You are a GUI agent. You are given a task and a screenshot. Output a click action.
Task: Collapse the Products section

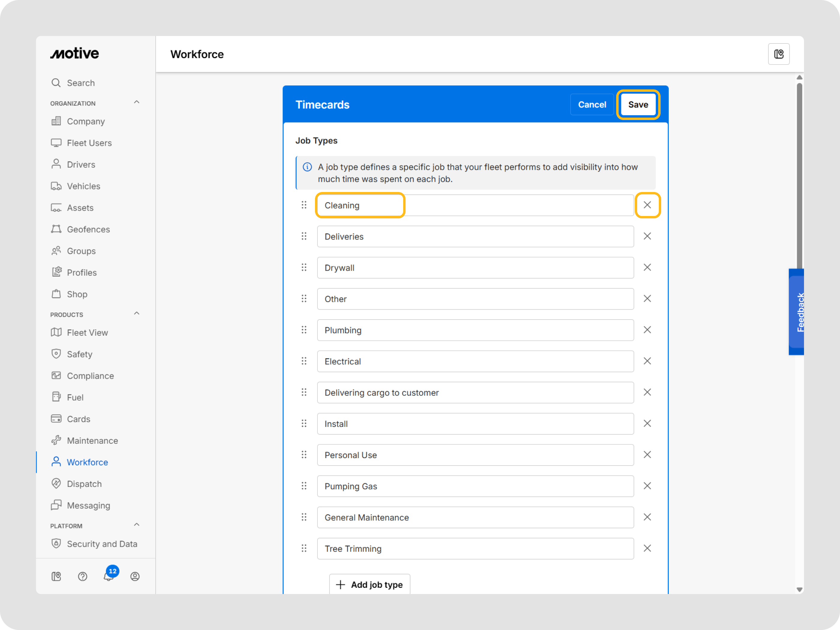137,314
